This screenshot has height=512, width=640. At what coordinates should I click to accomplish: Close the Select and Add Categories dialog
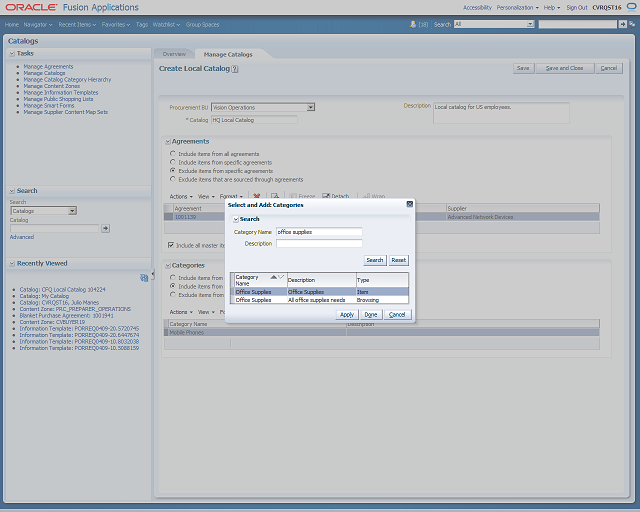(x=409, y=204)
